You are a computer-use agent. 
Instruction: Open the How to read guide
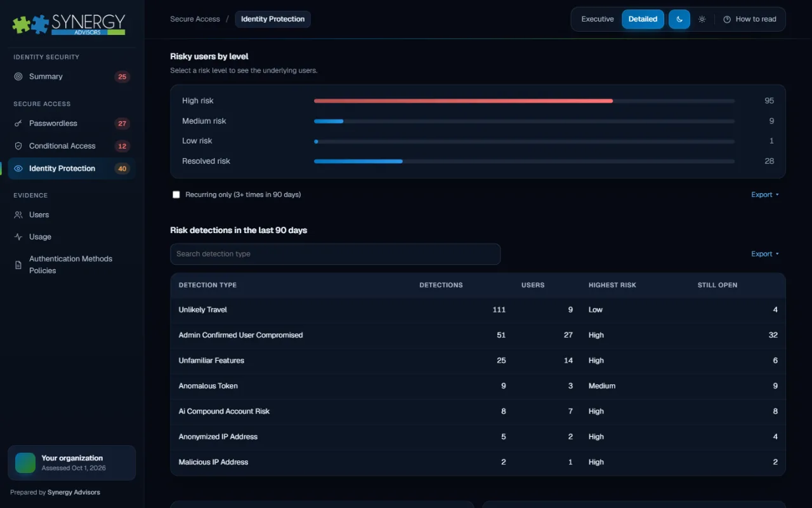(750, 19)
